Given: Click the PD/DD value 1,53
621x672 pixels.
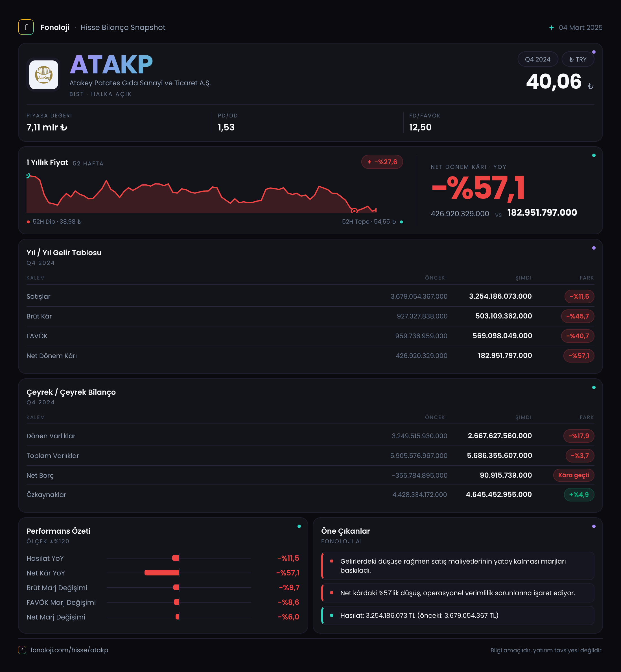Looking at the screenshot, I should 226,127.
